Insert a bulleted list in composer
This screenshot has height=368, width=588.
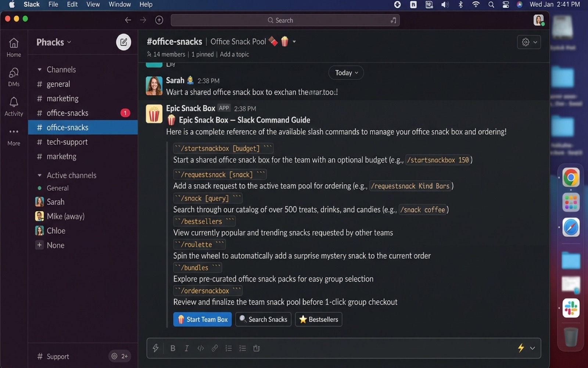(x=243, y=348)
